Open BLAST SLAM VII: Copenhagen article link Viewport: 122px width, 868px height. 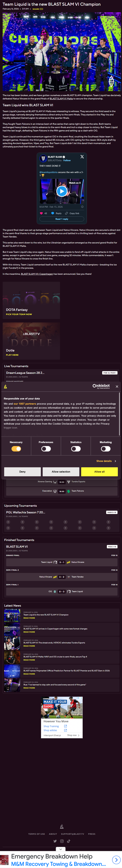37,274
